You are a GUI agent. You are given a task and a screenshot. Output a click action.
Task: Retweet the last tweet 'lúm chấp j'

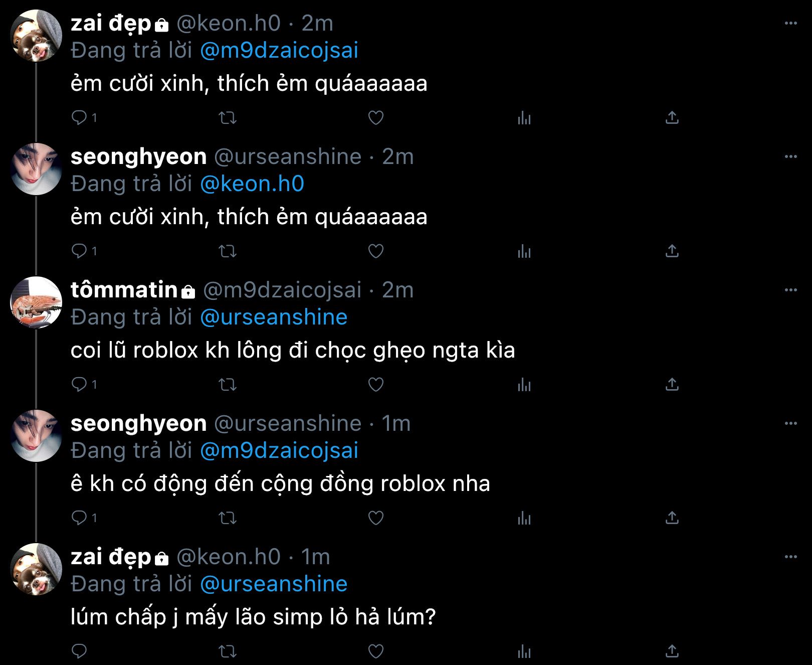(x=228, y=651)
